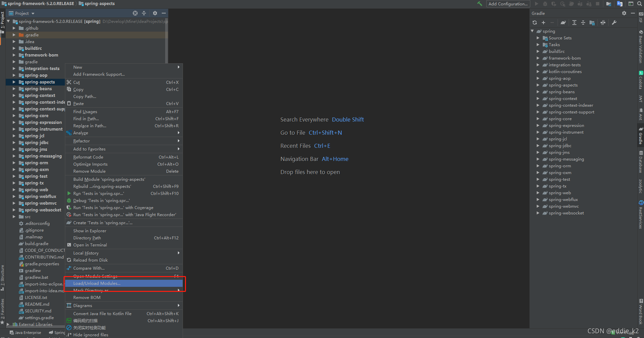Open the Project panel settings gear
Viewport: 644px width, 338px height.
(155, 13)
